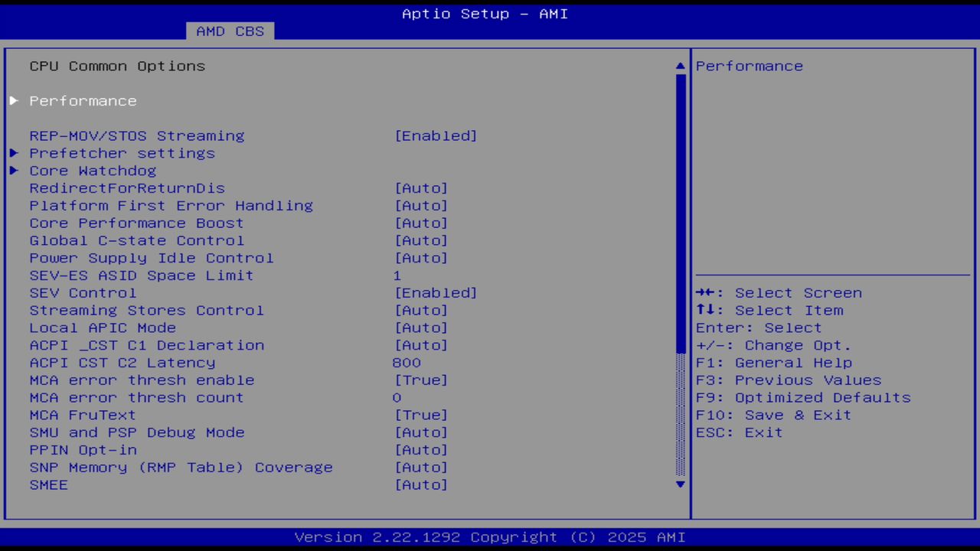The image size is (980, 551).
Task: Edit SEV-ES ASID Space Limit value
Action: coord(397,275)
